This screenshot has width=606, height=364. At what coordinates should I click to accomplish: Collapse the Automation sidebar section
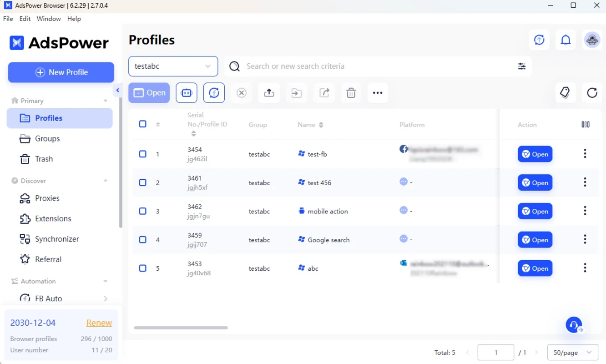pyautogui.click(x=106, y=281)
